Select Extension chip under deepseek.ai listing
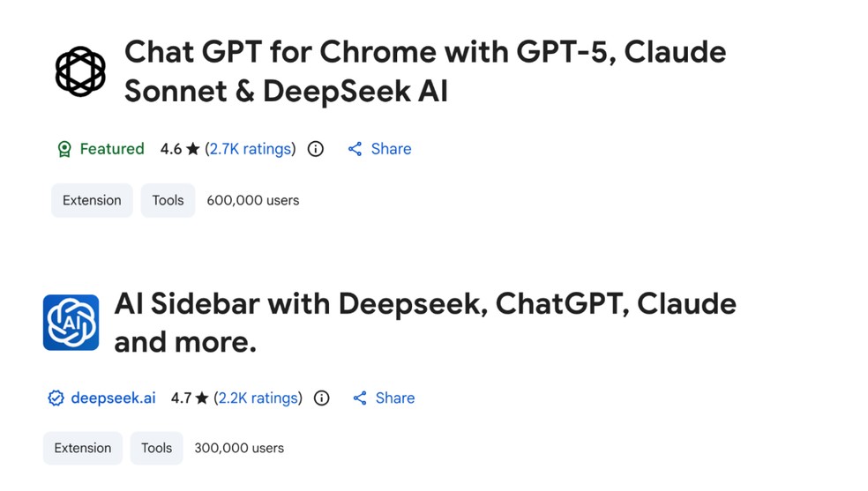 [x=83, y=448]
